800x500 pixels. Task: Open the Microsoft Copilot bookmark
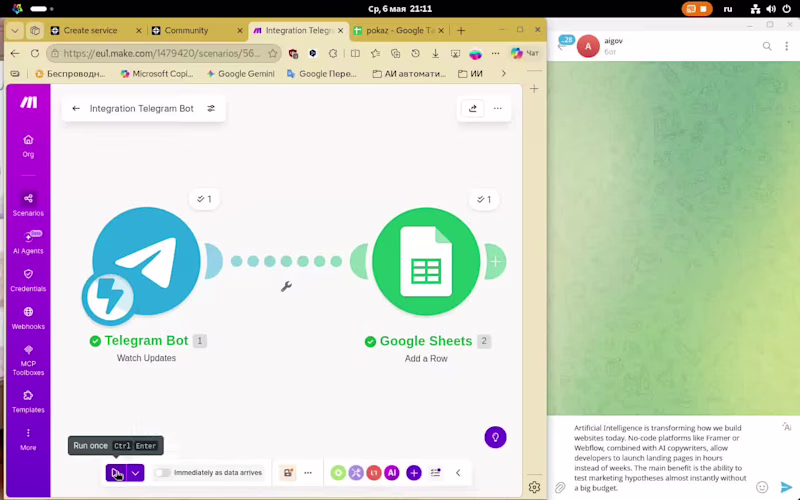pyautogui.click(x=157, y=73)
